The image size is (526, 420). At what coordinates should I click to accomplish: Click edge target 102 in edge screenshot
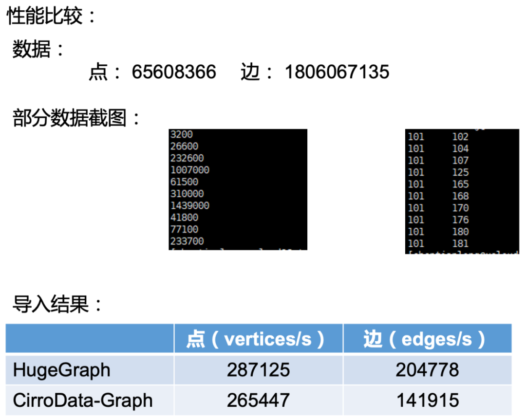pyautogui.click(x=460, y=137)
